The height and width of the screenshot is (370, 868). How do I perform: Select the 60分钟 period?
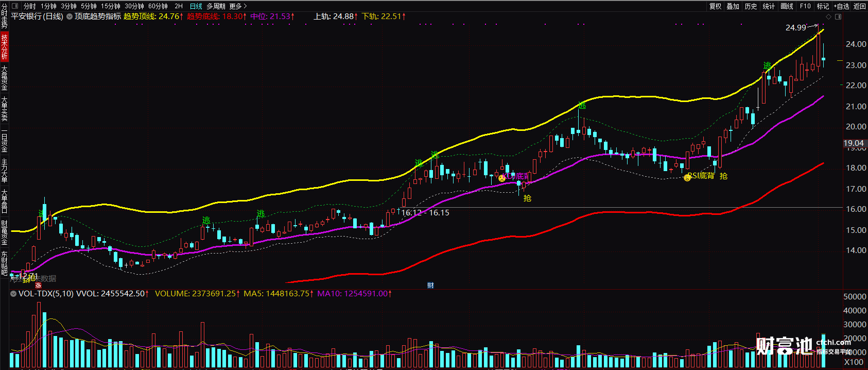(158, 6)
